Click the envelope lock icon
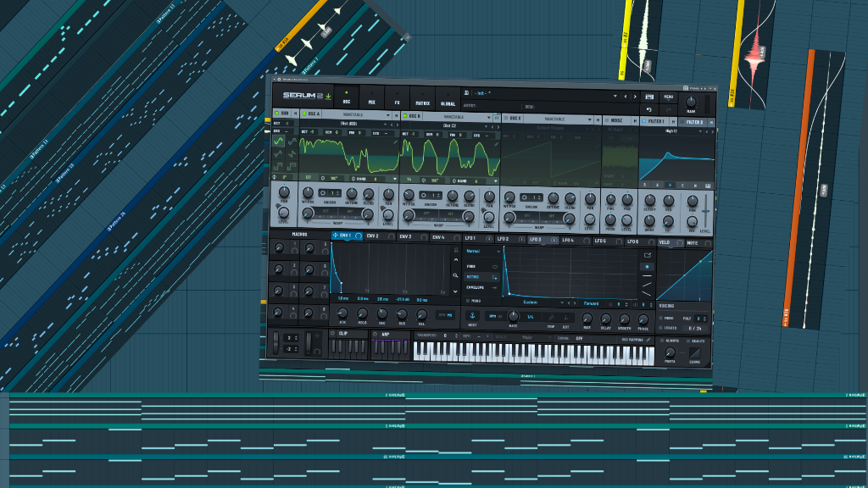This screenshot has width=868, height=488. [x=455, y=250]
